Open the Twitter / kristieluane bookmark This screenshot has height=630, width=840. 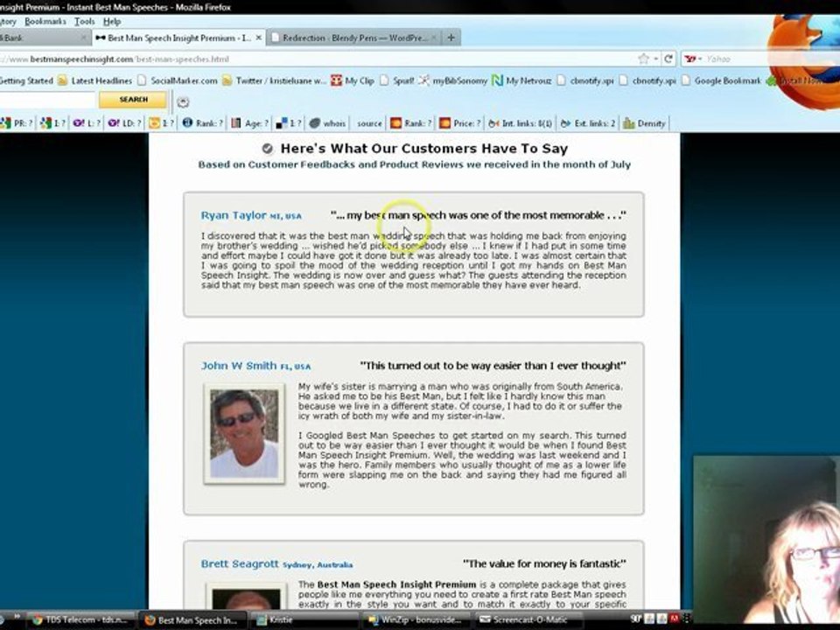tap(274, 80)
